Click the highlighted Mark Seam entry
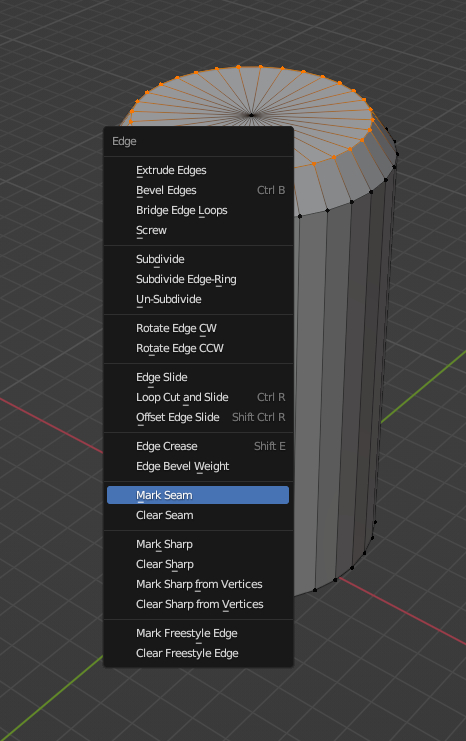Screen dimensions: 466x741 pyautogui.click(x=198, y=495)
